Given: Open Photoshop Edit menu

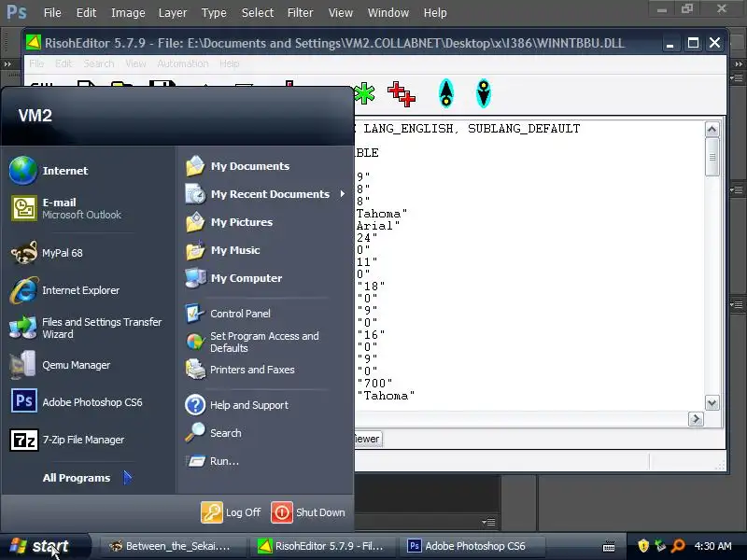Looking at the screenshot, I should [86, 13].
